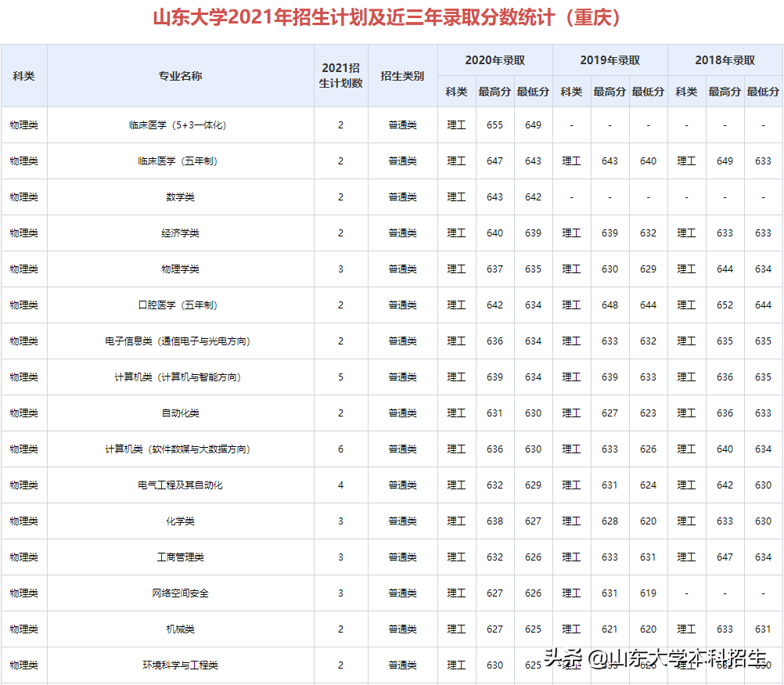Select the plan count 6 for 计算机类软件数媒

[x=340, y=449]
